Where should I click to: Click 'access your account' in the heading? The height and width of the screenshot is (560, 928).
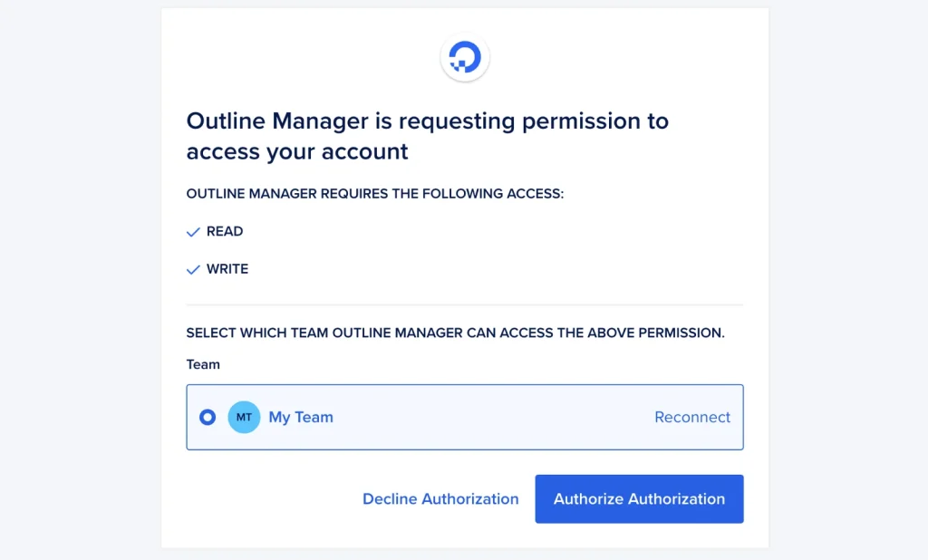[297, 152]
